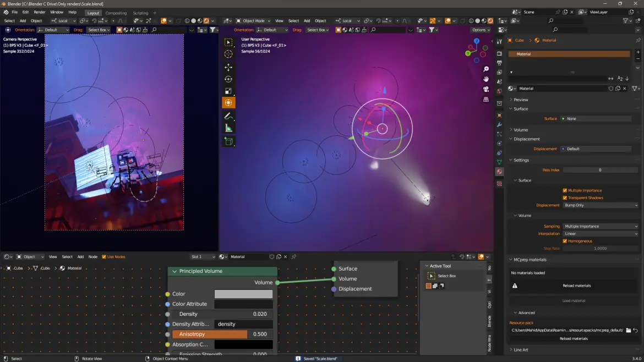Select the Move tool in the viewport toolbar
Viewport: 644px width, 362px height.
coord(228,67)
